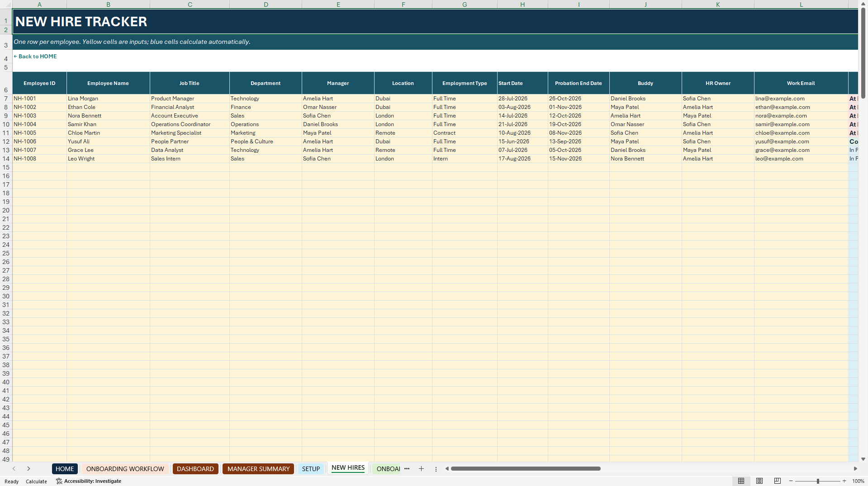Click the horizontal scrollbar thumb
Viewport: 868px width, 486px height.
pos(526,469)
